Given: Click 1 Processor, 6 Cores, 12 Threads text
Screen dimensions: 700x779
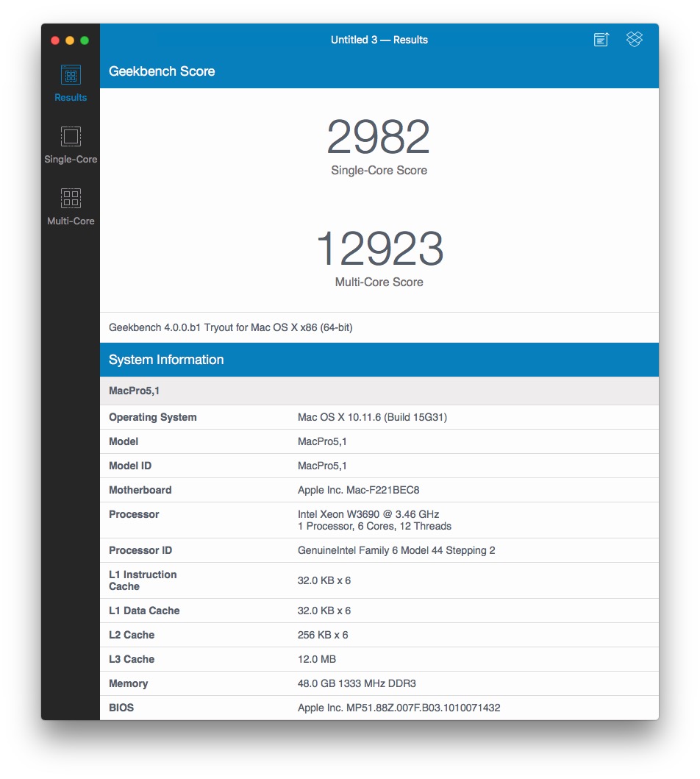Looking at the screenshot, I should [x=374, y=526].
